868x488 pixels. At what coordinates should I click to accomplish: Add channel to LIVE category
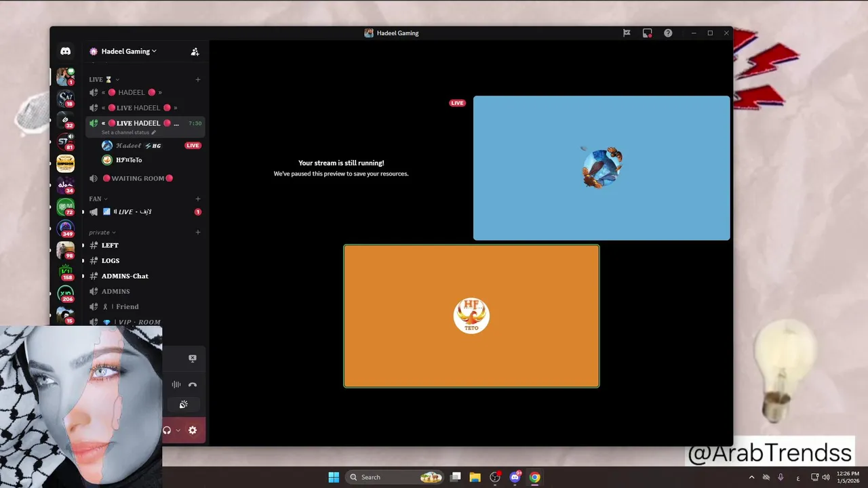pyautogui.click(x=198, y=79)
